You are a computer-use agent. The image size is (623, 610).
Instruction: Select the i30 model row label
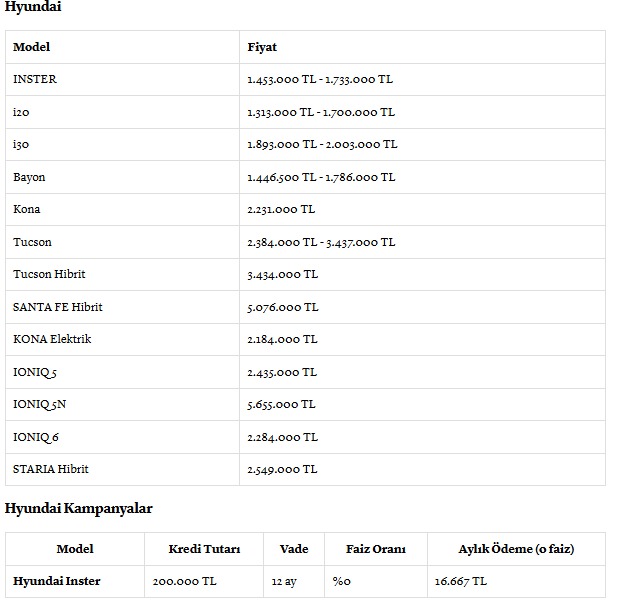pos(21,145)
